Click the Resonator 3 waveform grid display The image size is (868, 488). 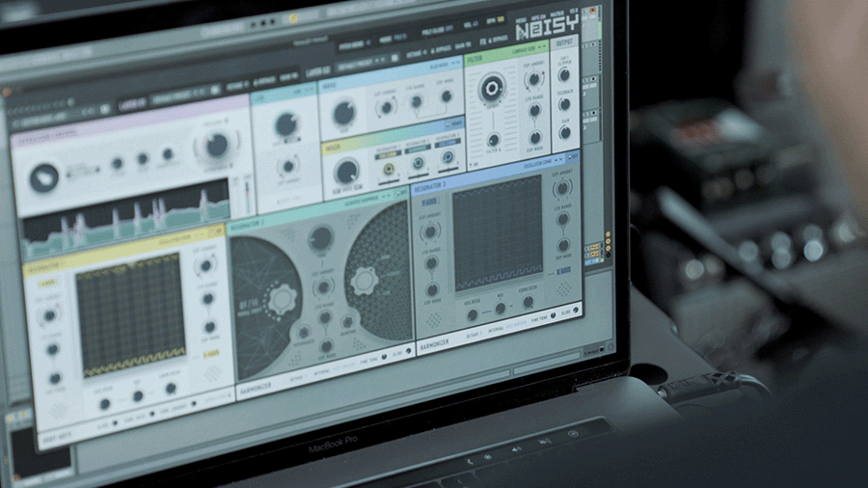[499, 232]
